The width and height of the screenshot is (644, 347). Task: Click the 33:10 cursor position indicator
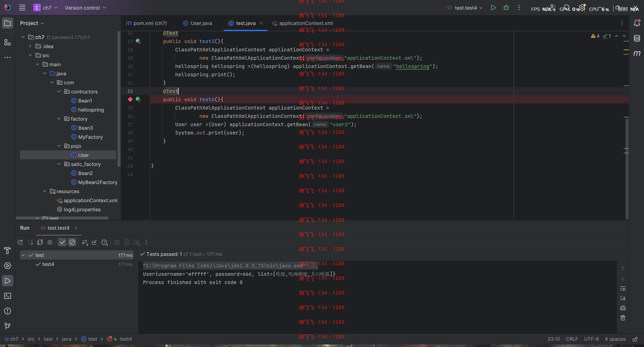[554, 339]
